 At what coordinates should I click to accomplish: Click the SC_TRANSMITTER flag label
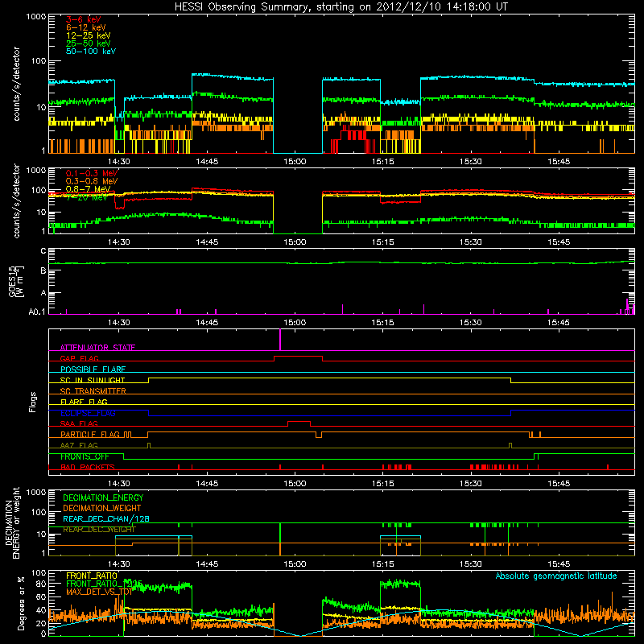point(93,391)
